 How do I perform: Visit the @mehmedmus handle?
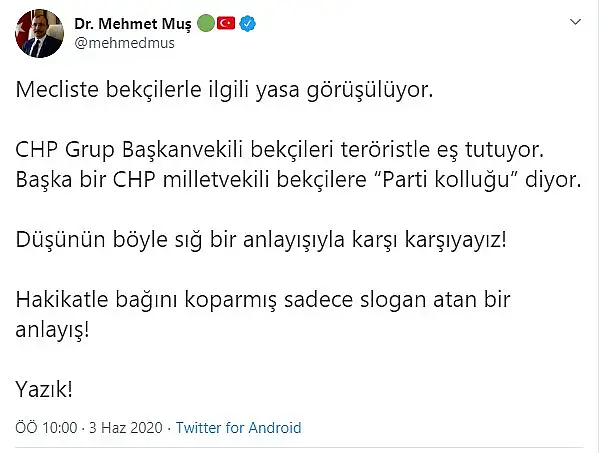coord(125,43)
